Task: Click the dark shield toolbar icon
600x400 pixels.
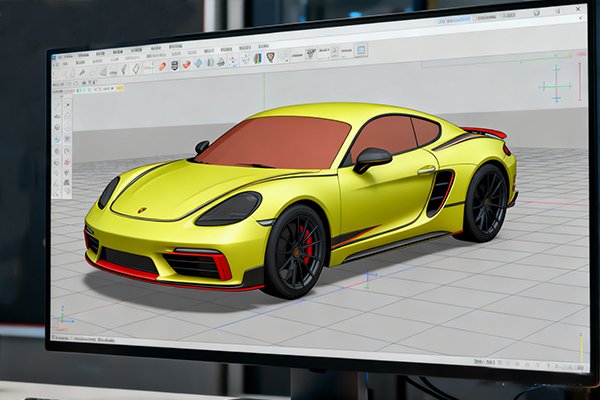Action: 175,65
